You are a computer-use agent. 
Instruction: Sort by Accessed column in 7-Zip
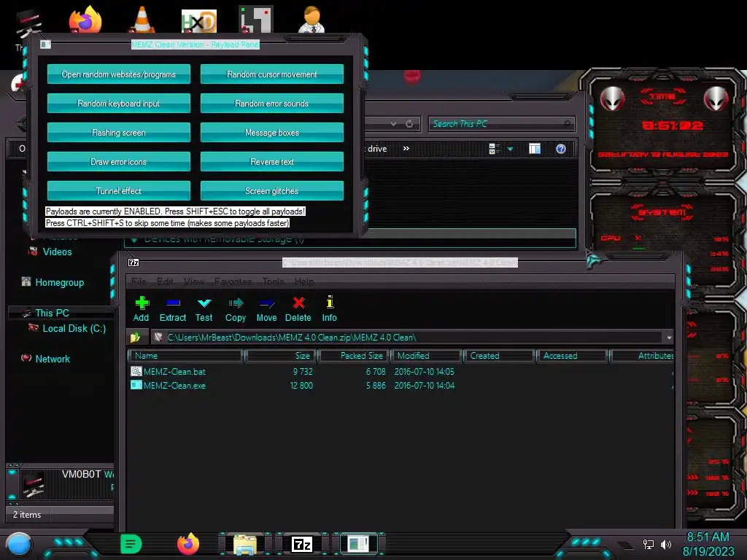(572, 356)
